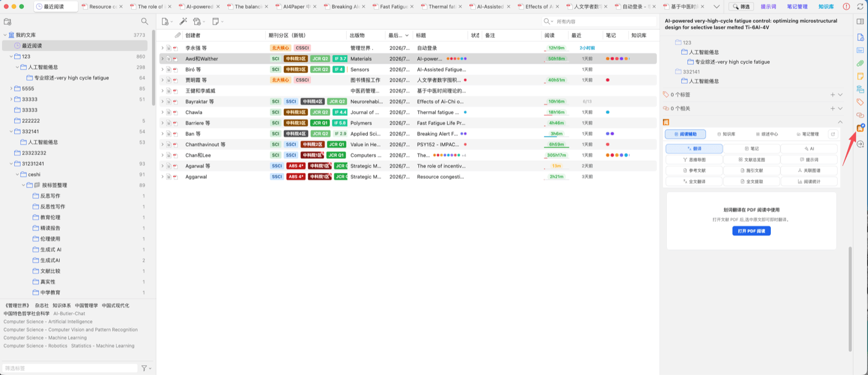Viewport: 868px width, 375px height.
Task: Select the 阅读辅助 panel tab
Action: (686, 134)
